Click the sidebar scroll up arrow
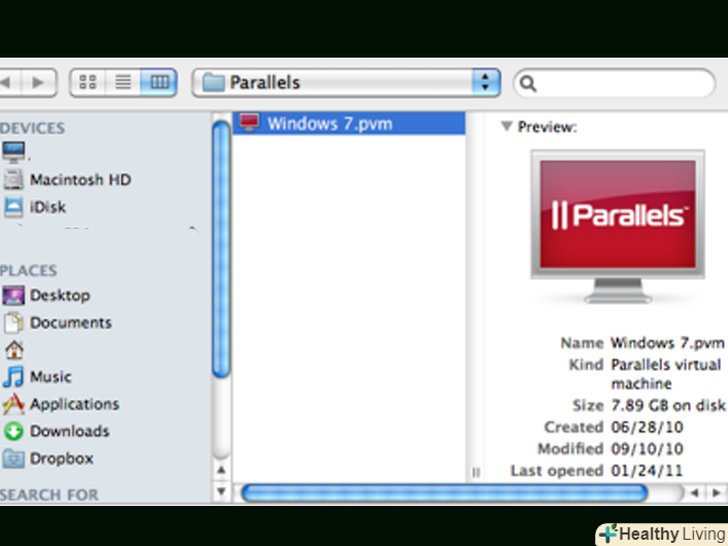The height and width of the screenshot is (546, 728). 221,471
